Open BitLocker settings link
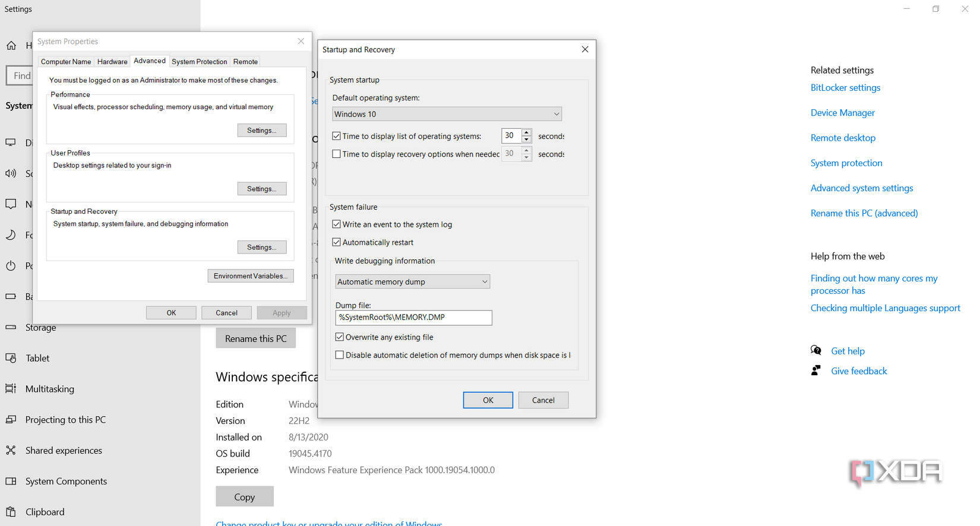The height and width of the screenshot is (526, 980). click(845, 87)
